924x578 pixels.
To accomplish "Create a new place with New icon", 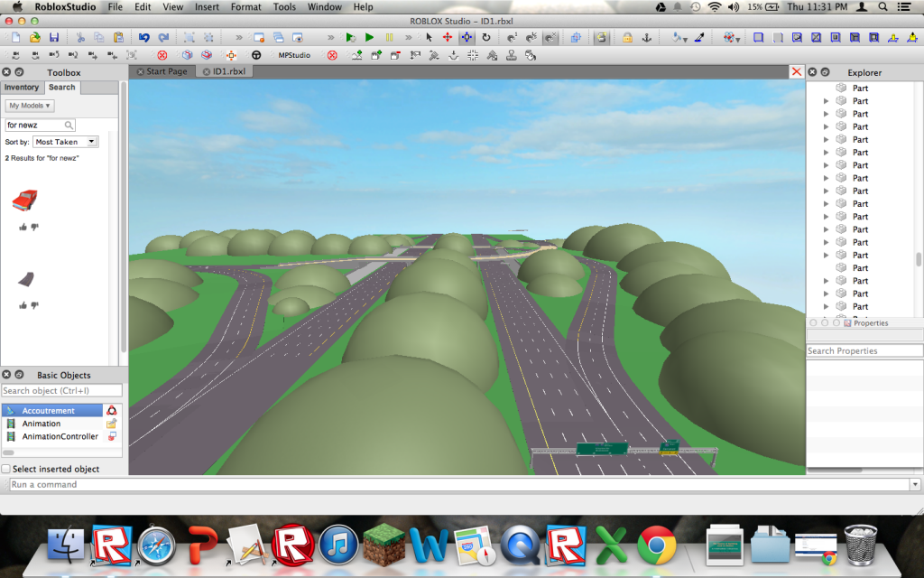I will pos(16,37).
